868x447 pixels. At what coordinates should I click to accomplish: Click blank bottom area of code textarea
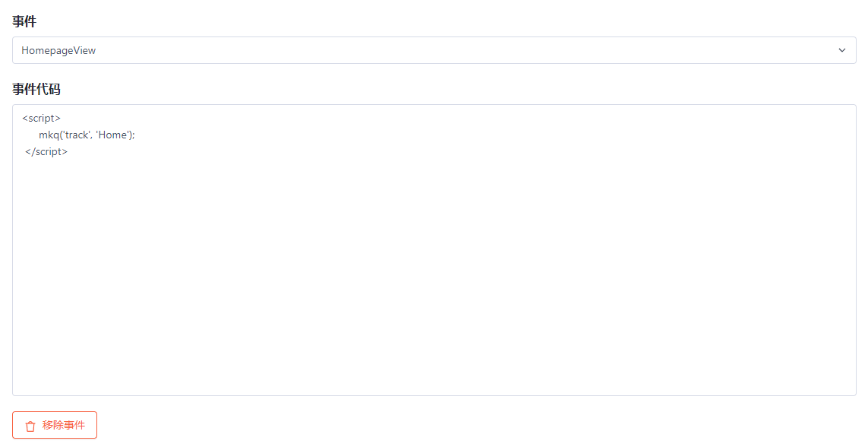434,371
